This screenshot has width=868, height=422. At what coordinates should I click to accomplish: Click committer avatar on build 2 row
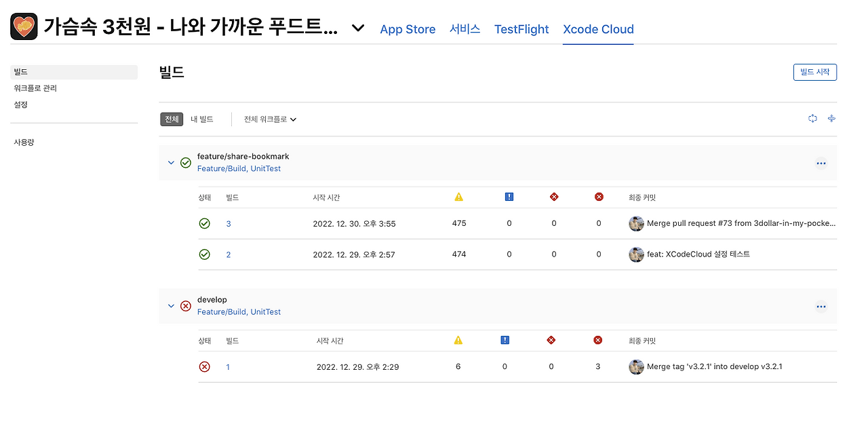point(636,254)
